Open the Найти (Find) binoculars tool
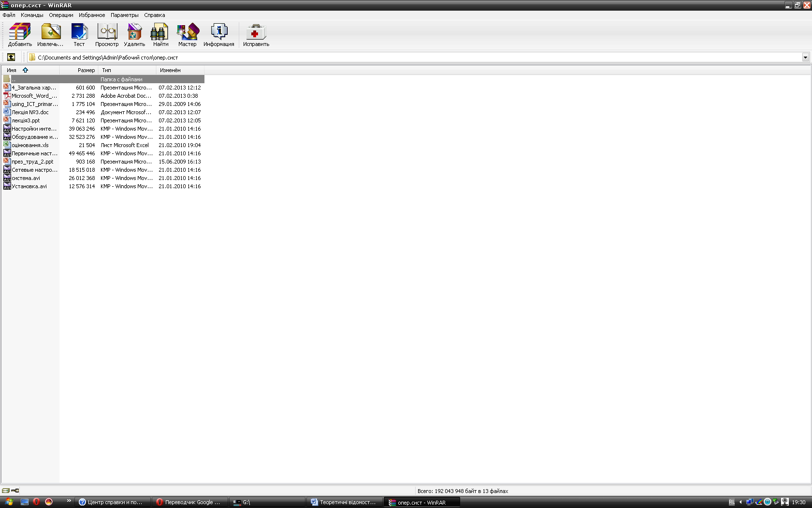812x508 pixels. pyautogui.click(x=160, y=35)
